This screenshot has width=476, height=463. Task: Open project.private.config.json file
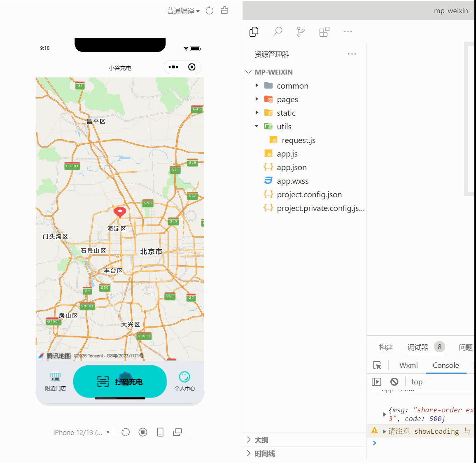click(x=320, y=208)
